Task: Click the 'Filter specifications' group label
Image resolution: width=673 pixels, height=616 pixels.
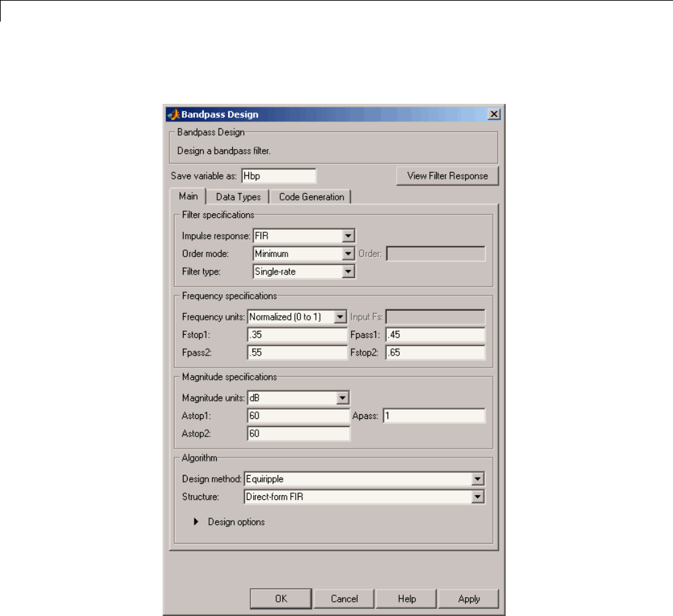Action: 218,215
